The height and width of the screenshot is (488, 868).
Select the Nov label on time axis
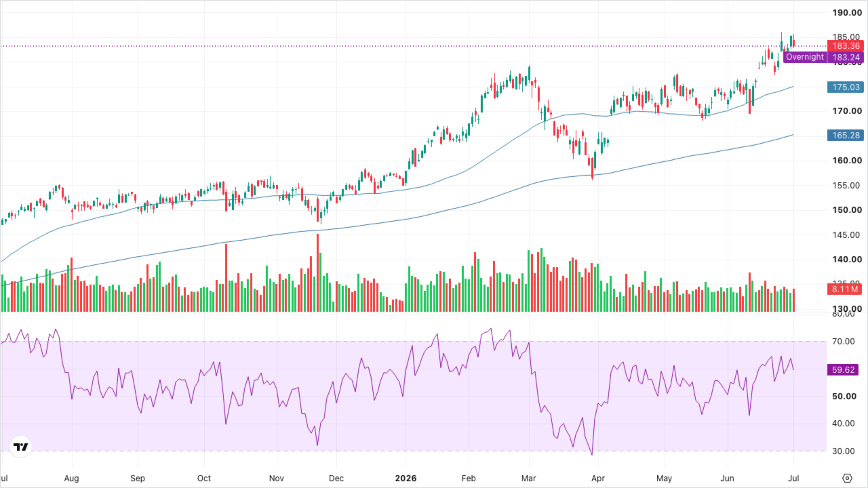[276, 478]
